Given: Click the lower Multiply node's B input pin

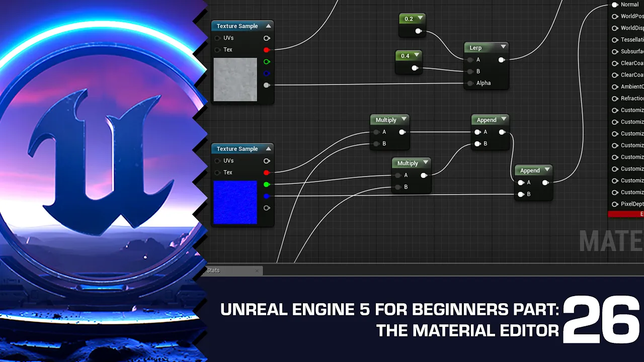Looking at the screenshot, I should 398,187.
